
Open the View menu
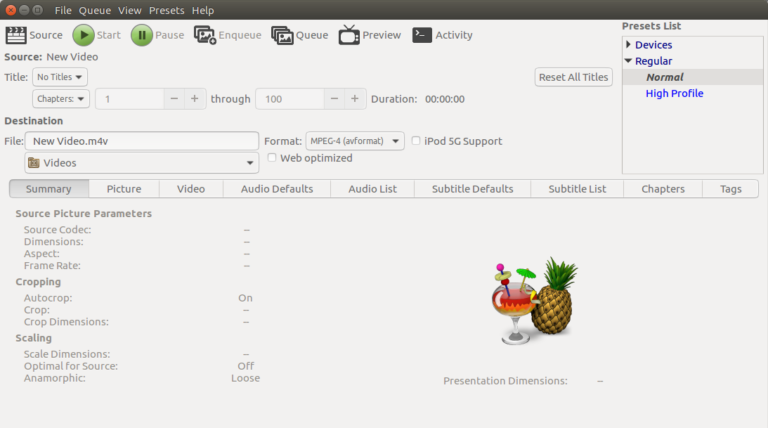pyautogui.click(x=130, y=10)
